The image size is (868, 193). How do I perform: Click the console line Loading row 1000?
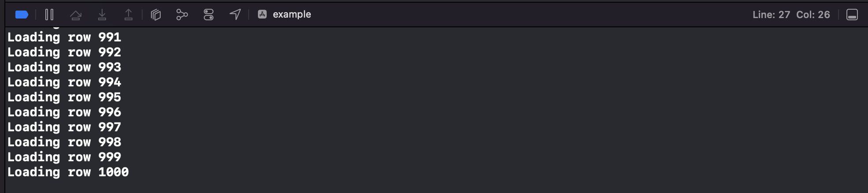point(68,172)
